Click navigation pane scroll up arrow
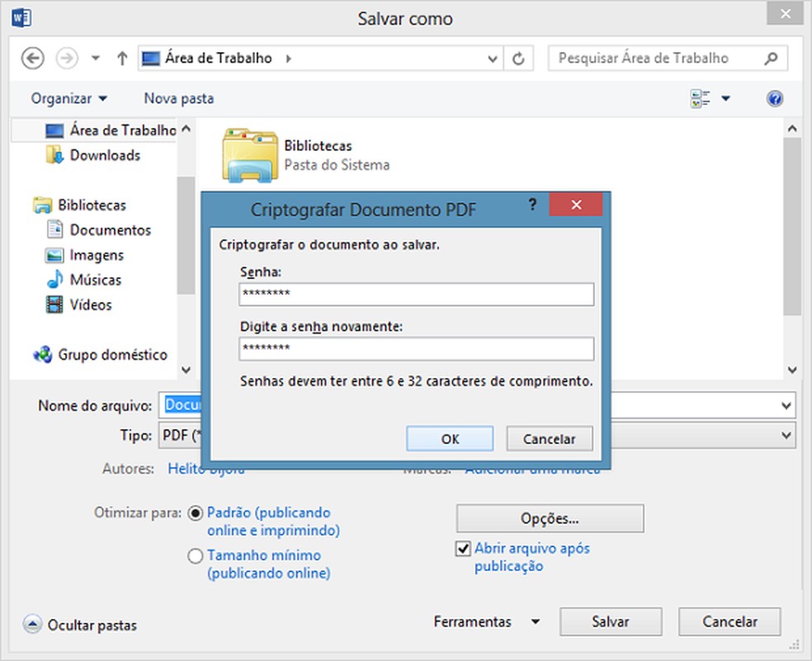The image size is (812, 661). pyautogui.click(x=186, y=129)
